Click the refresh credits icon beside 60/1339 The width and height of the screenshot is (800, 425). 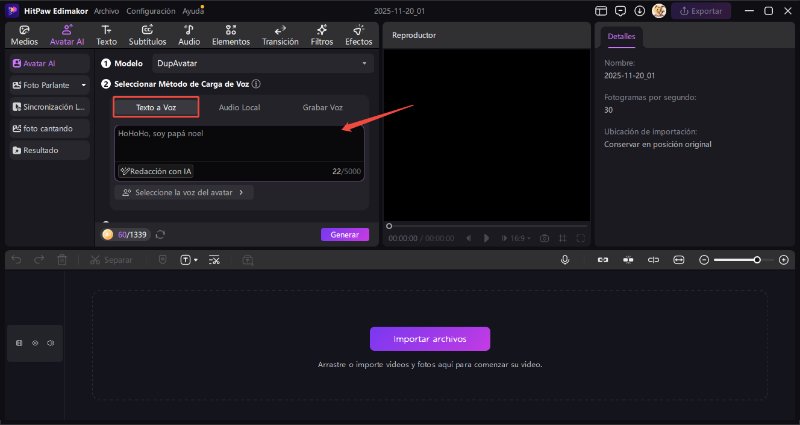(160, 234)
